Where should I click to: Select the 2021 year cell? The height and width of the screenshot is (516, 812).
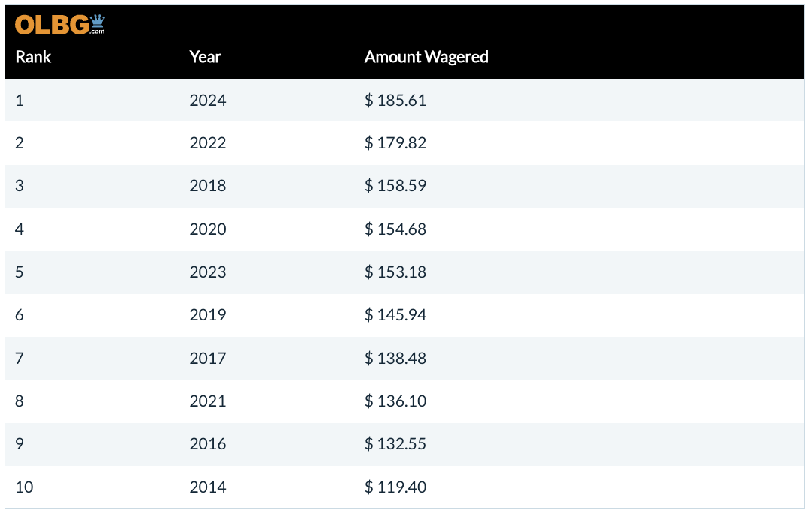click(208, 400)
